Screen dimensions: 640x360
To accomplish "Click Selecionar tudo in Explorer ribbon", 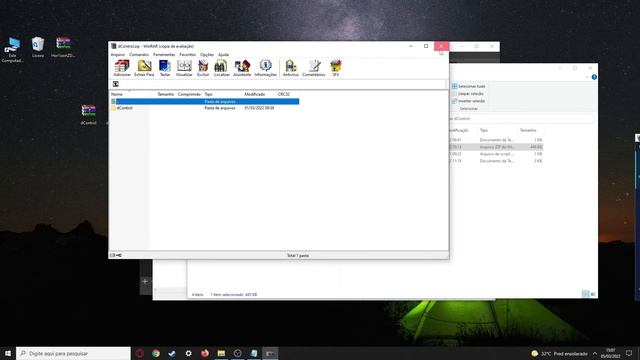I will [x=469, y=87].
